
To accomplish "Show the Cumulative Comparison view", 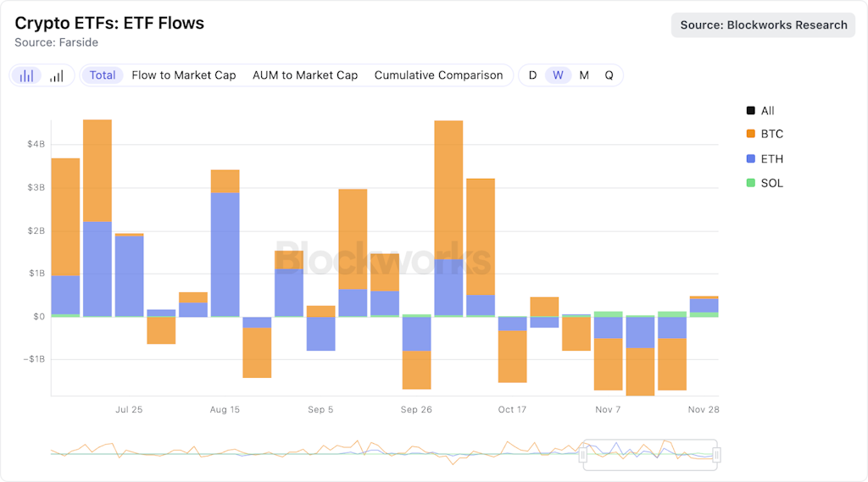I will [438, 75].
